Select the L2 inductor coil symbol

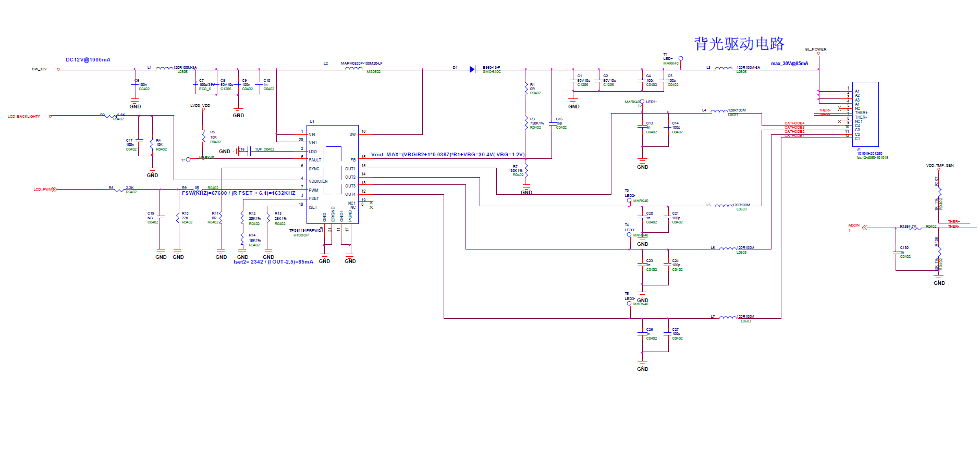pyautogui.click(x=353, y=68)
